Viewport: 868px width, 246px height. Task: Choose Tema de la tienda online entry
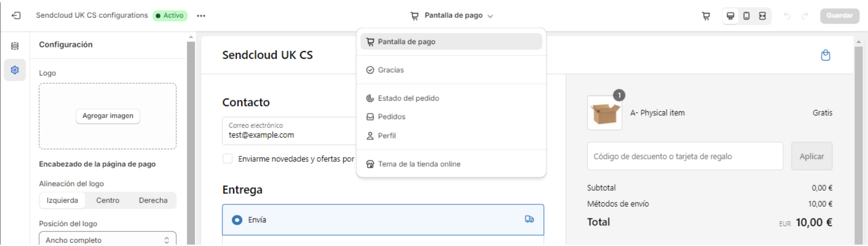coord(420,164)
